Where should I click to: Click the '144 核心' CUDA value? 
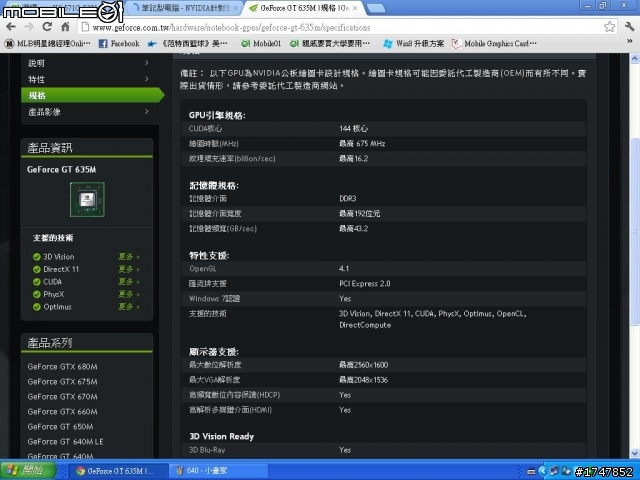click(x=353, y=129)
